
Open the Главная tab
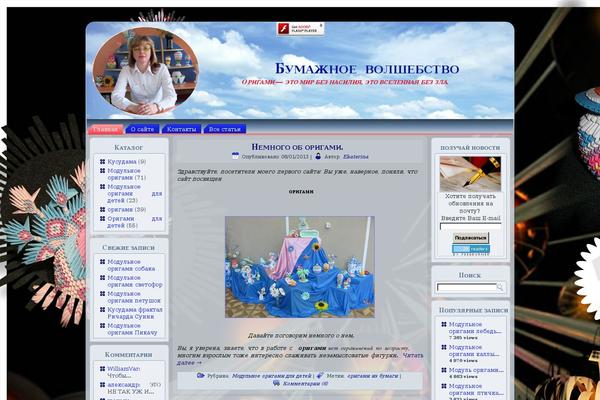[106, 129]
